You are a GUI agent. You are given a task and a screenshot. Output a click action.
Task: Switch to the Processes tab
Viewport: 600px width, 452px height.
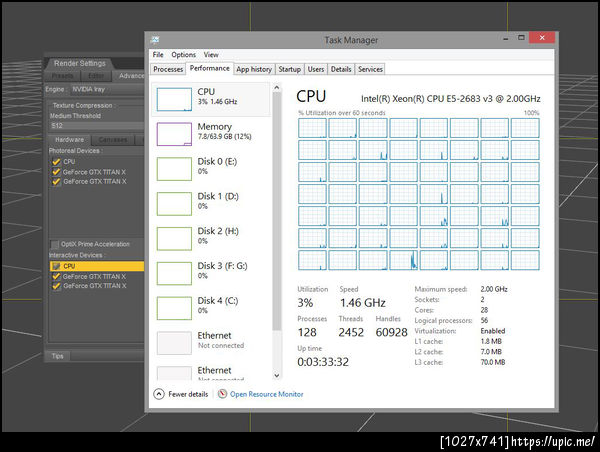(168, 69)
